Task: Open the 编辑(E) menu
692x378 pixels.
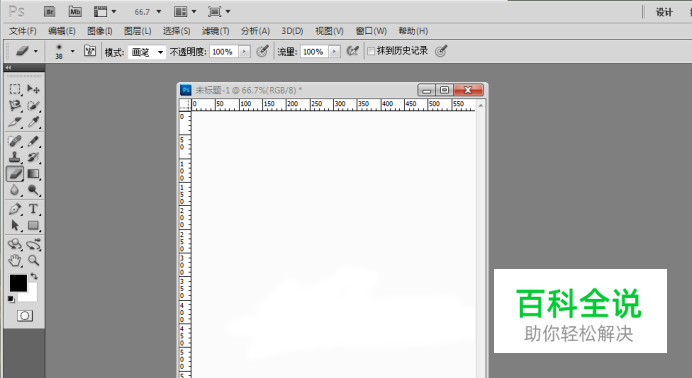Action: [61, 31]
